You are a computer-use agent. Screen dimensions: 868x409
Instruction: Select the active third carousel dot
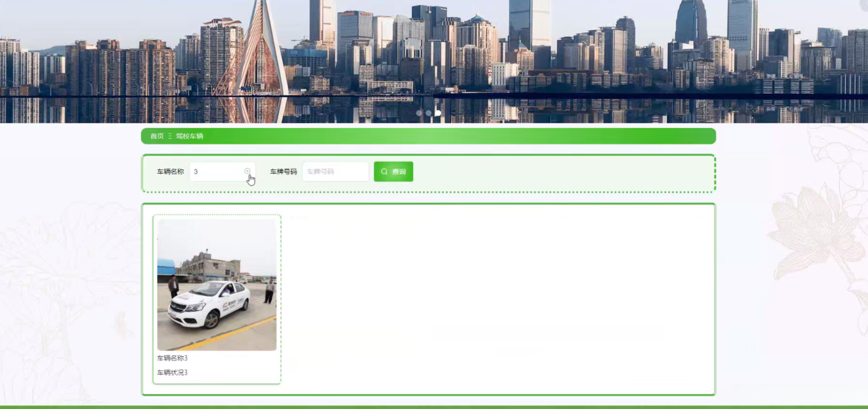pos(438,113)
